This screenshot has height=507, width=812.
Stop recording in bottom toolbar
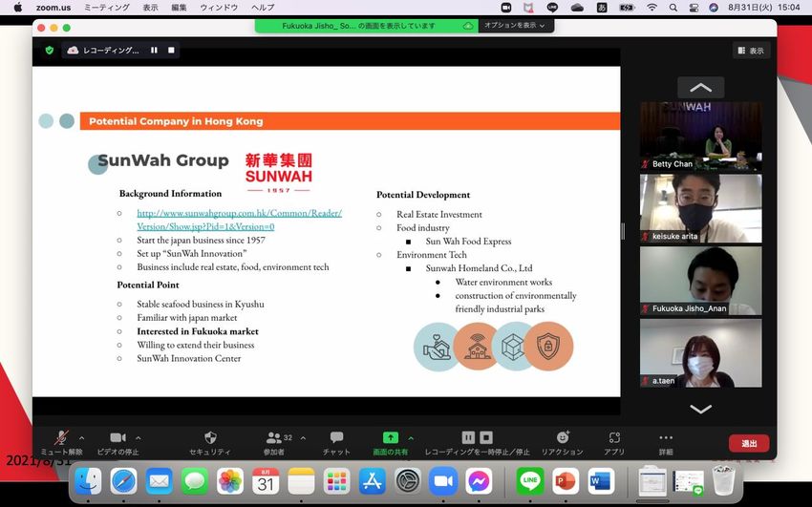pos(485,437)
